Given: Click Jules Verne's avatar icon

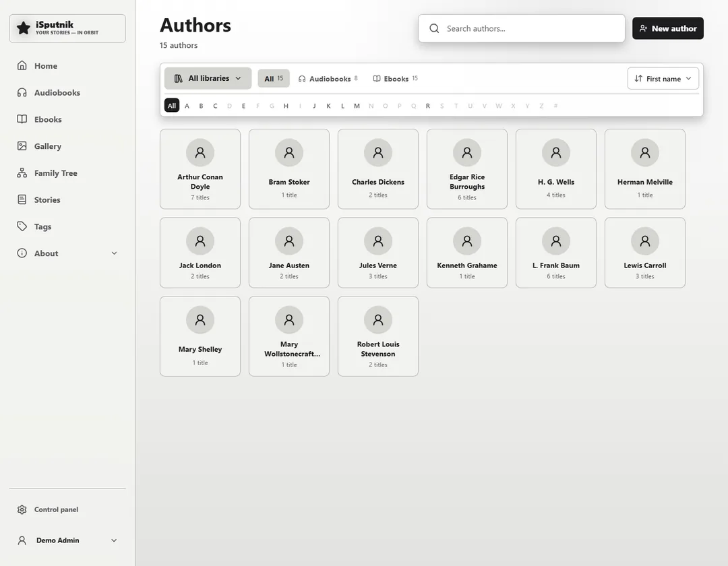Looking at the screenshot, I should (378, 241).
